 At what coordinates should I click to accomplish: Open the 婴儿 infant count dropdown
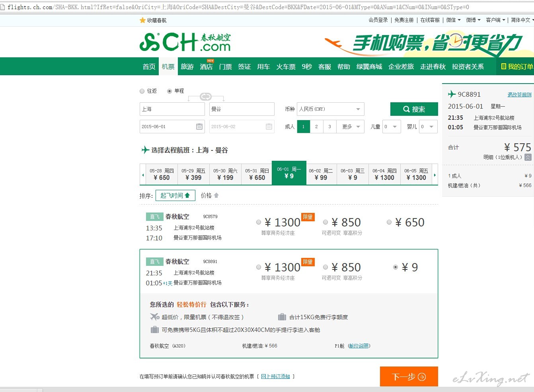pos(428,127)
